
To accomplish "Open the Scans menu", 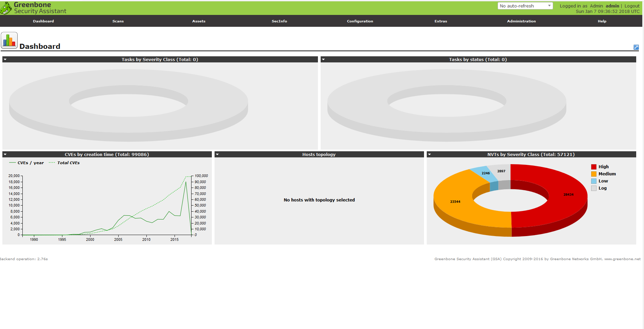I will [x=118, y=21].
